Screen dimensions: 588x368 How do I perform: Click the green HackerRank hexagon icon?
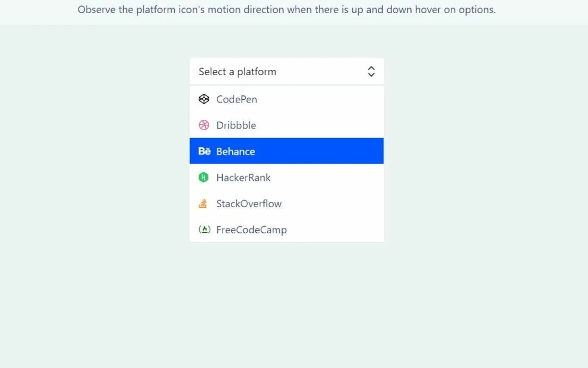click(x=204, y=177)
